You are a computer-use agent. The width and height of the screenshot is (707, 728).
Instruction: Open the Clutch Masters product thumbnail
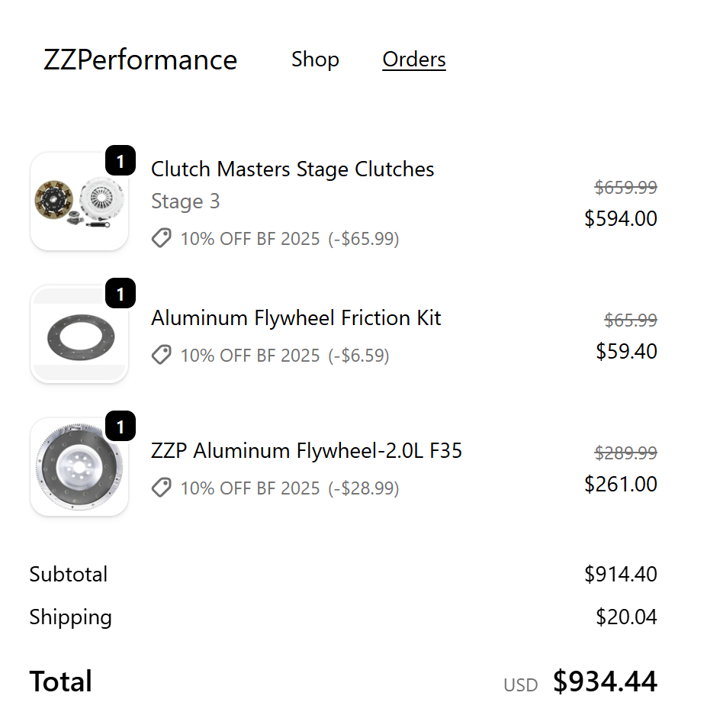point(79,201)
